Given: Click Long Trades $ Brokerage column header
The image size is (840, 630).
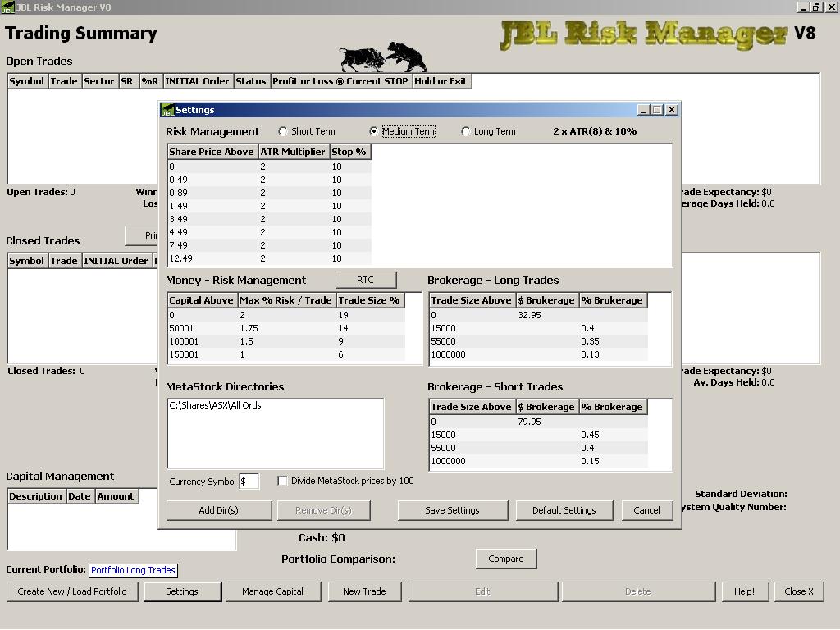Looking at the screenshot, I should point(547,300).
